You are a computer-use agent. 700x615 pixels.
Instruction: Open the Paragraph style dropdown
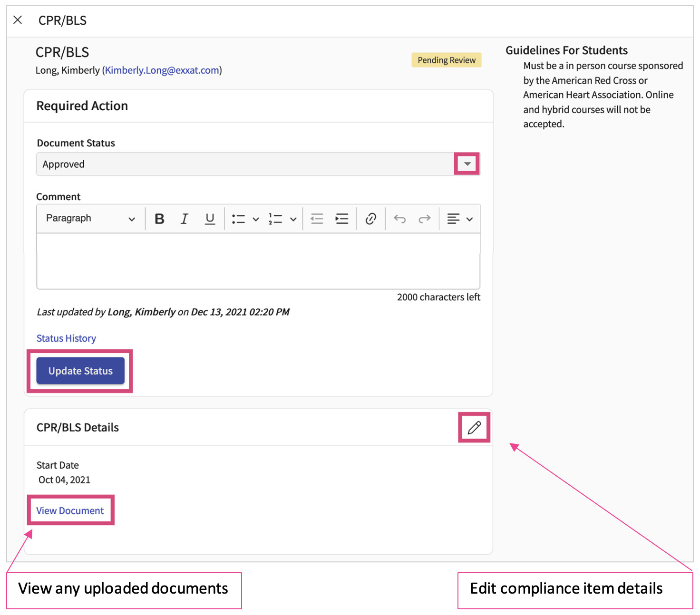pyautogui.click(x=90, y=219)
